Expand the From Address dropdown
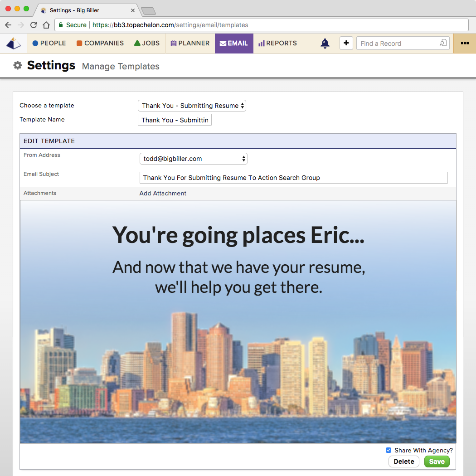The image size is (476, 476). 193,159
